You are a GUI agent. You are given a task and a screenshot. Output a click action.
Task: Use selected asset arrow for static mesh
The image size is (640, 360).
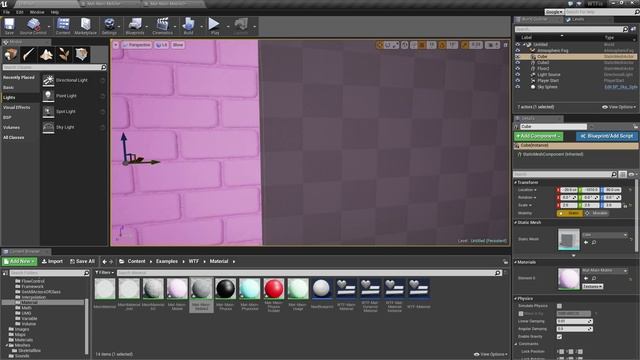point(586,242)
